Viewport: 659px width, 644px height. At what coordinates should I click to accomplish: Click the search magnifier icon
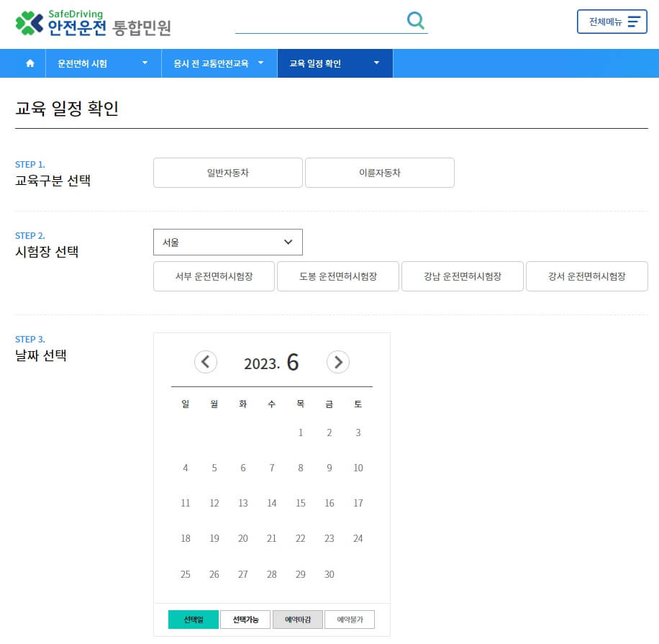pos(416,22)
